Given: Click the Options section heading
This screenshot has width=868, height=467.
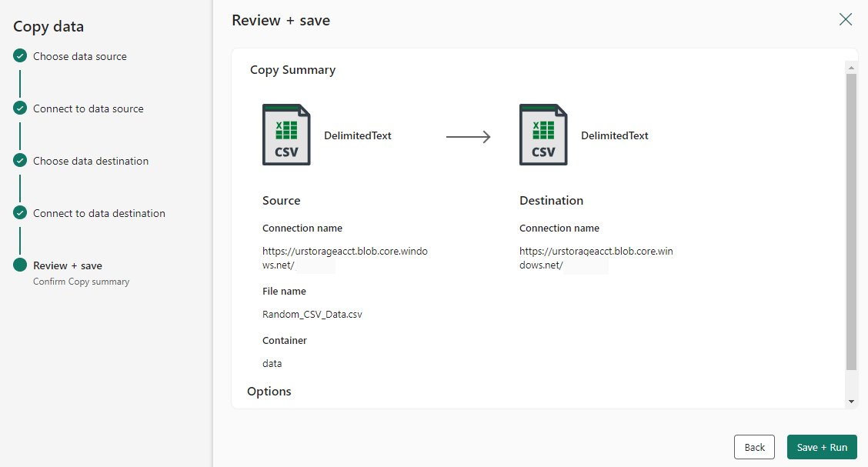Looking at the screenshot, I should pos(269,391).
